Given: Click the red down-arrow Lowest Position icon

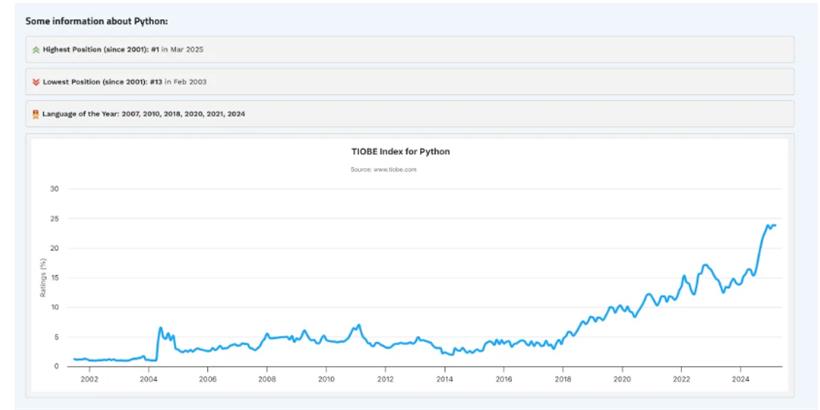Looking at the screenshot, I should click(x=36, y=82).
